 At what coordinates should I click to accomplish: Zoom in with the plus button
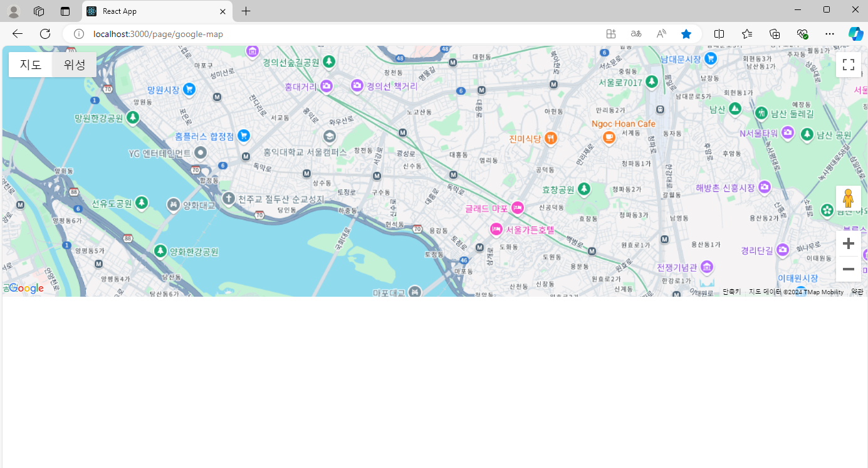(849, 243)
